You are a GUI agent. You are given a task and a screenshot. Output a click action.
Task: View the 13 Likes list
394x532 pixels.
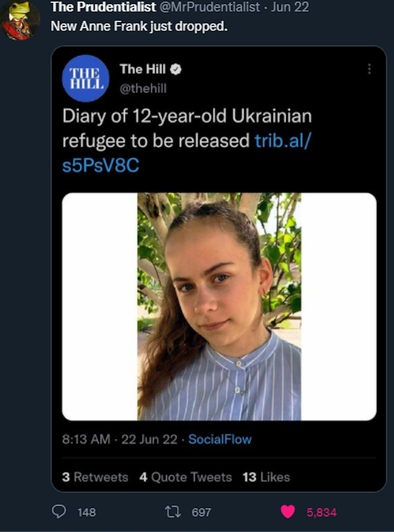pyautogui.click(x=266, y=477)
